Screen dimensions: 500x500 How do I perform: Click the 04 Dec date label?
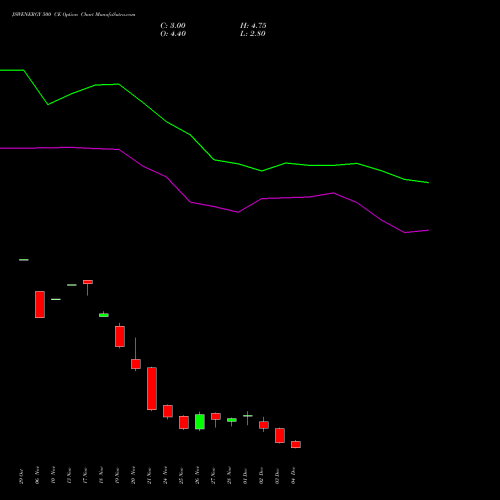(x=293, y=476)
